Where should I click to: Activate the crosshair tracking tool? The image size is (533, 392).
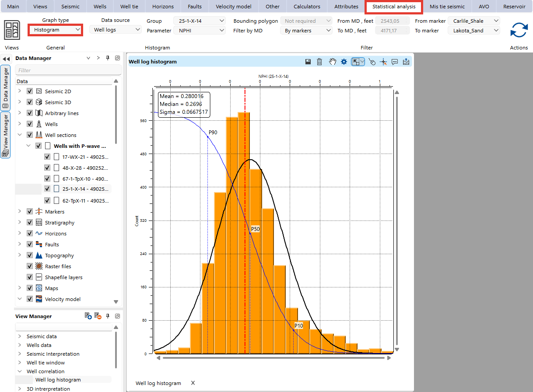[383, 61]
